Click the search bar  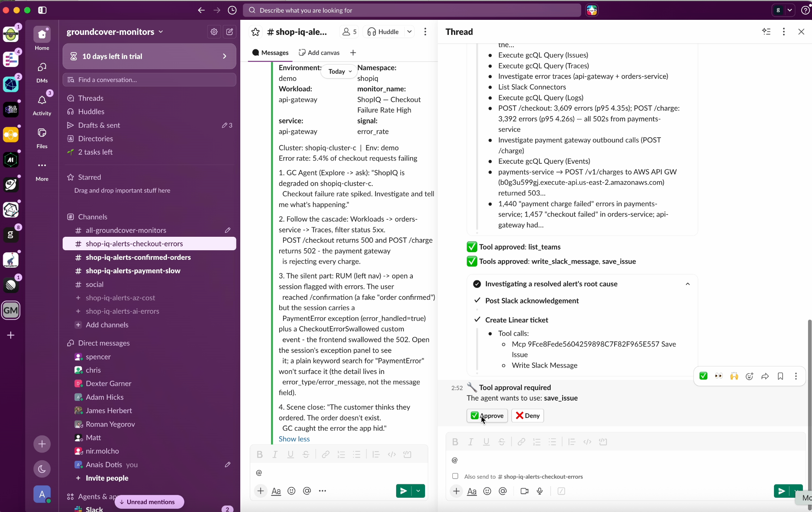[412, 10]
